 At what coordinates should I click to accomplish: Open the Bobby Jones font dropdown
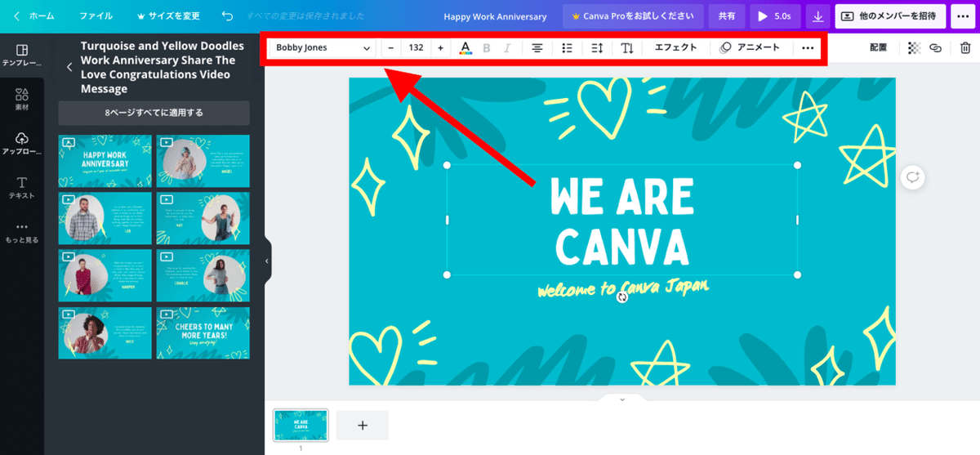point(323,48)
